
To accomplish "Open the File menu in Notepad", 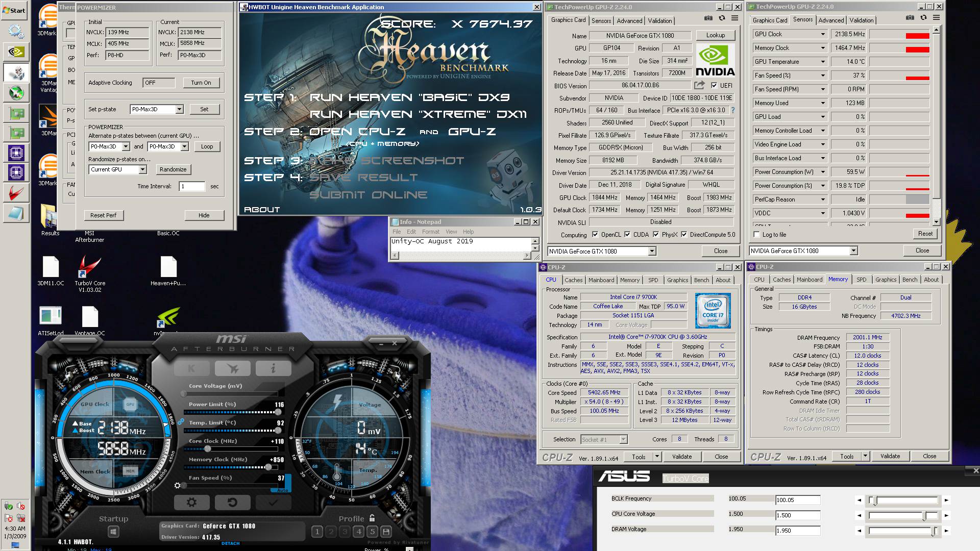I will pyautogui.click(x=397, y=232).
